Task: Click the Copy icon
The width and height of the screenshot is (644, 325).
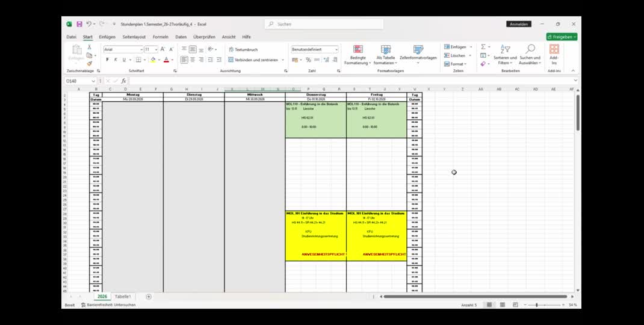Action: tap(89, 55)
